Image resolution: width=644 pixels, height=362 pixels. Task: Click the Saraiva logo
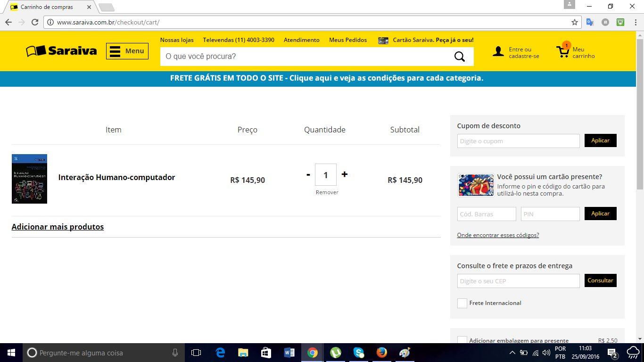[x=61, y=51]
